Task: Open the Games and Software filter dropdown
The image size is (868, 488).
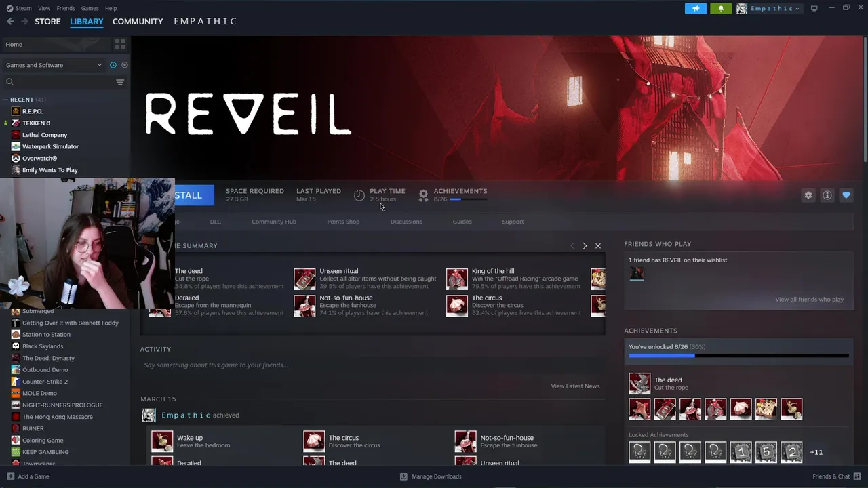Action: [54, 65]
